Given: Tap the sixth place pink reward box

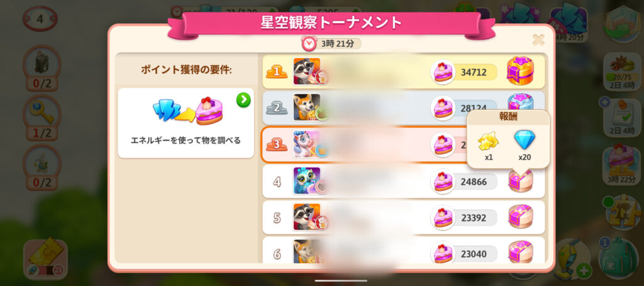Looking at the screenshot, I should [521, 252].
